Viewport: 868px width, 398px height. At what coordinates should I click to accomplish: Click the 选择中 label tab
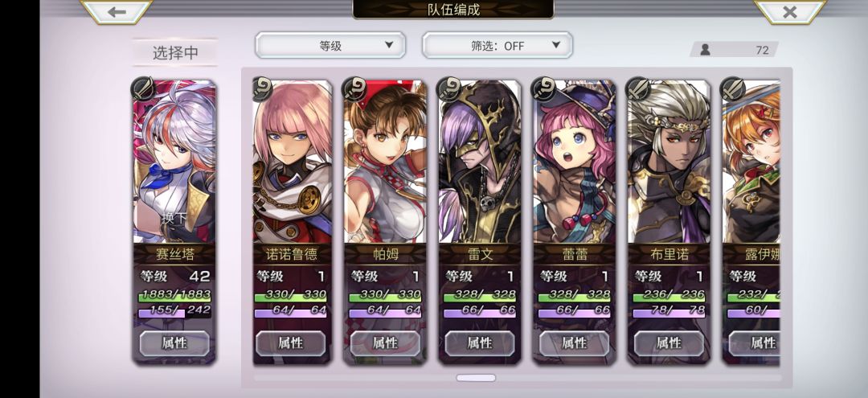point(175,52)
